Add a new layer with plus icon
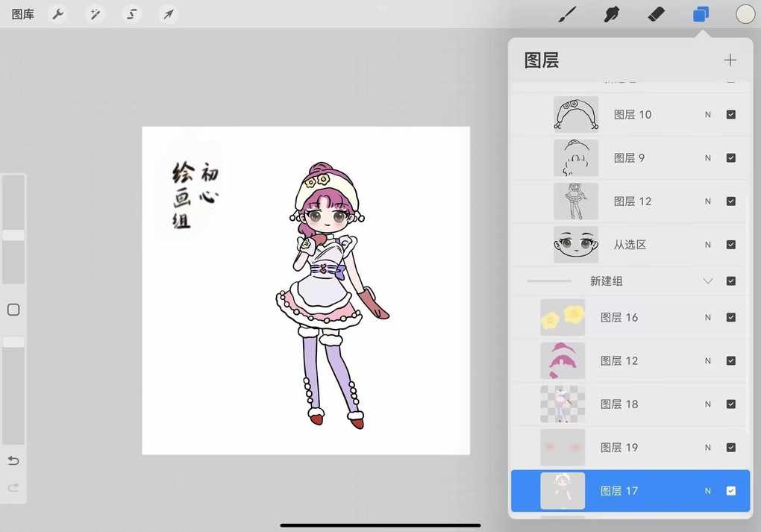Screen dimensions: 761x532 pos(730,60)
